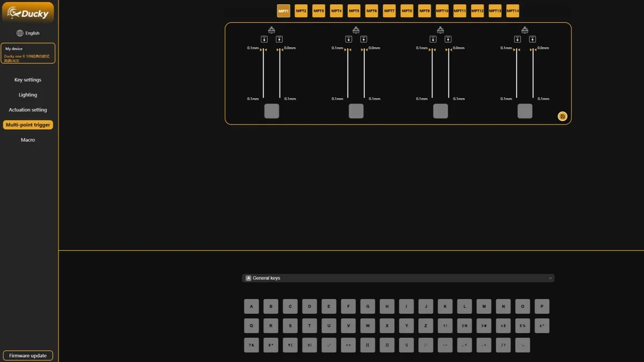The width and height of the screenshot is (644, 362).
Task: Switch to the MPT2 profile tab
Action: [301, 11]
